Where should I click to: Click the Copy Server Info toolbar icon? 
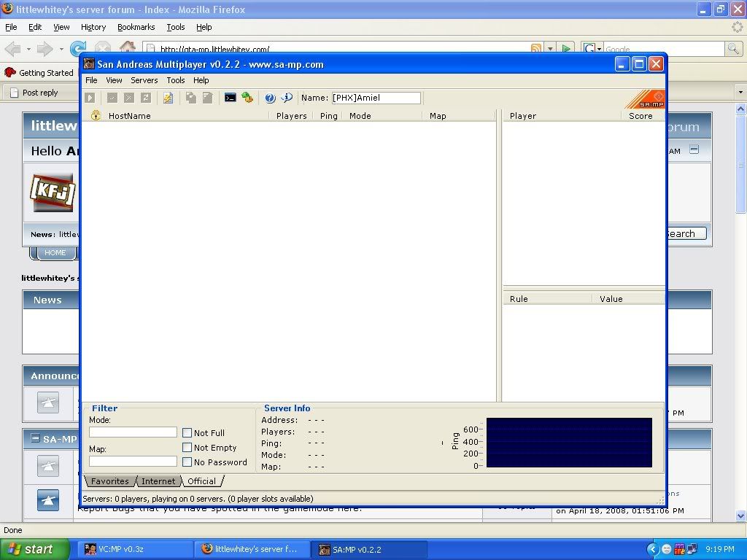(x=190, y=98)
